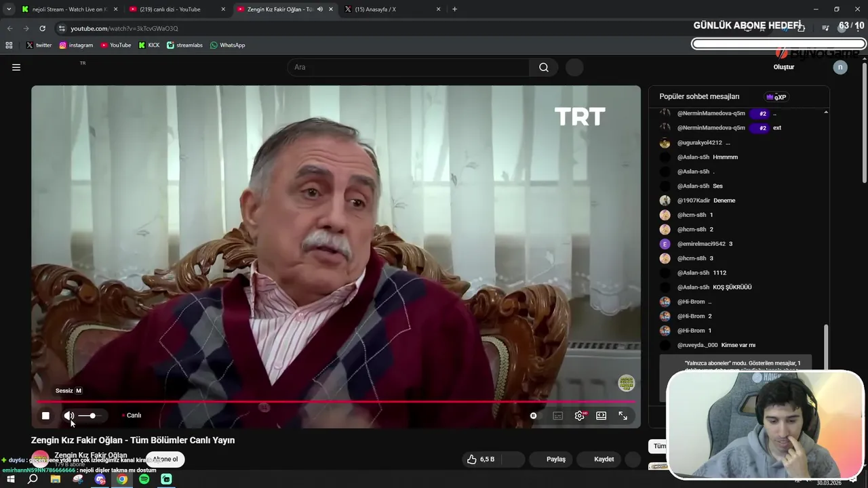
Task: Open the Chrome apps grid on the bookmarks bar
Action: pos(9,45)
